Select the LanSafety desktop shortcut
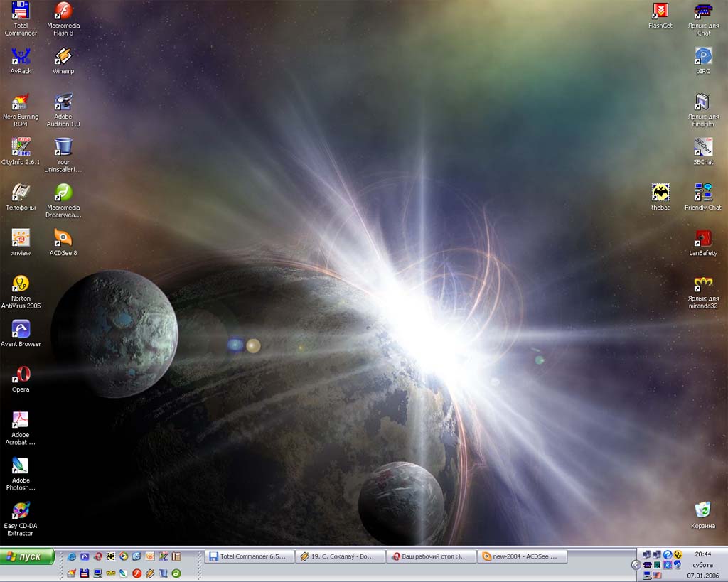Viewport: 728px width, 582px height. point(703,242)
